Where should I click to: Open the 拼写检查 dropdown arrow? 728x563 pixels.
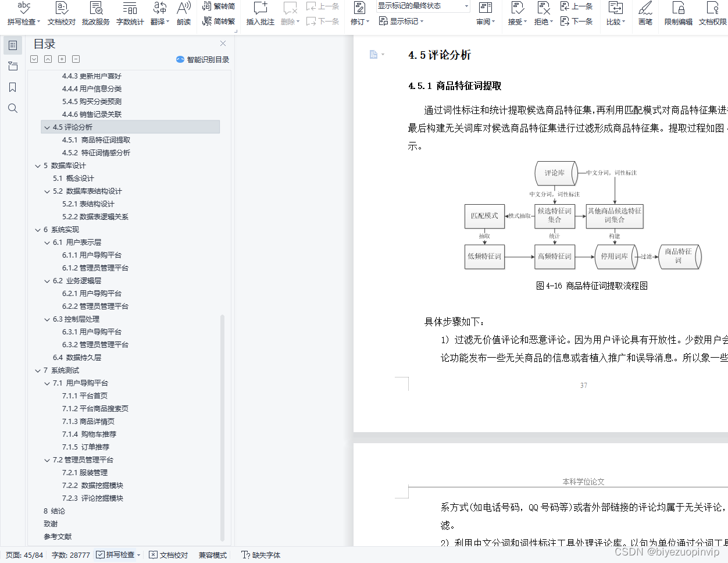point(38,22)
